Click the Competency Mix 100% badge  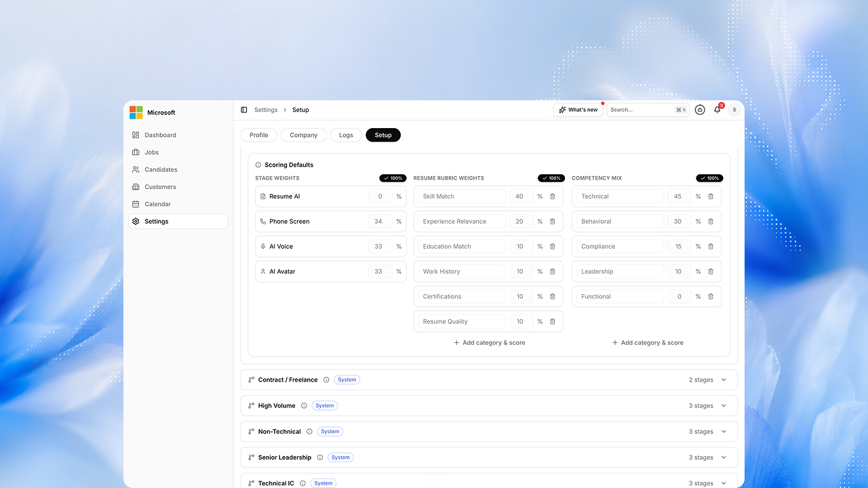click(709, 178)
